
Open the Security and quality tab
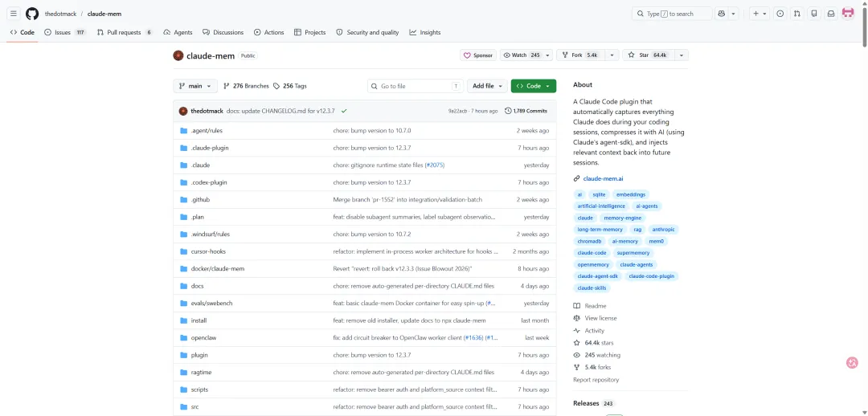click(x=367, y=33)
